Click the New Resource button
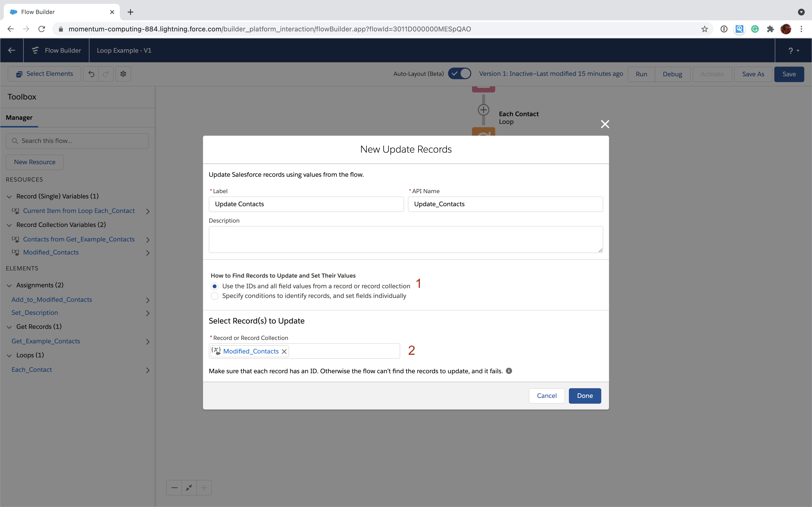Viewport: 812px width, 507px height. [x=35, y=162]
